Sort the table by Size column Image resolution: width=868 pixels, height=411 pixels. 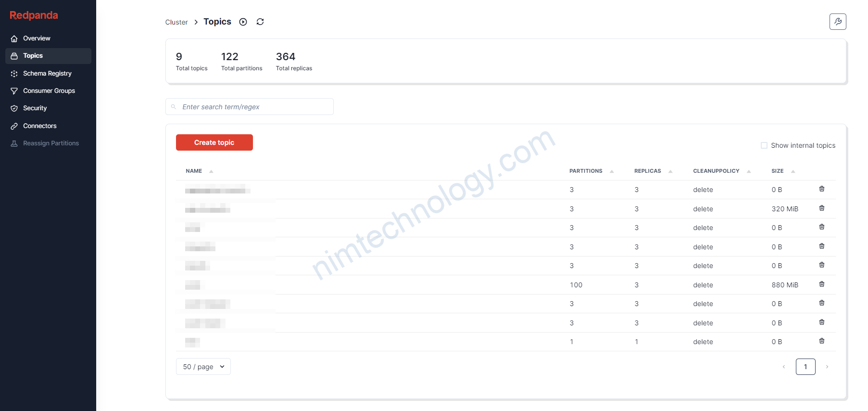click(777, 171)
